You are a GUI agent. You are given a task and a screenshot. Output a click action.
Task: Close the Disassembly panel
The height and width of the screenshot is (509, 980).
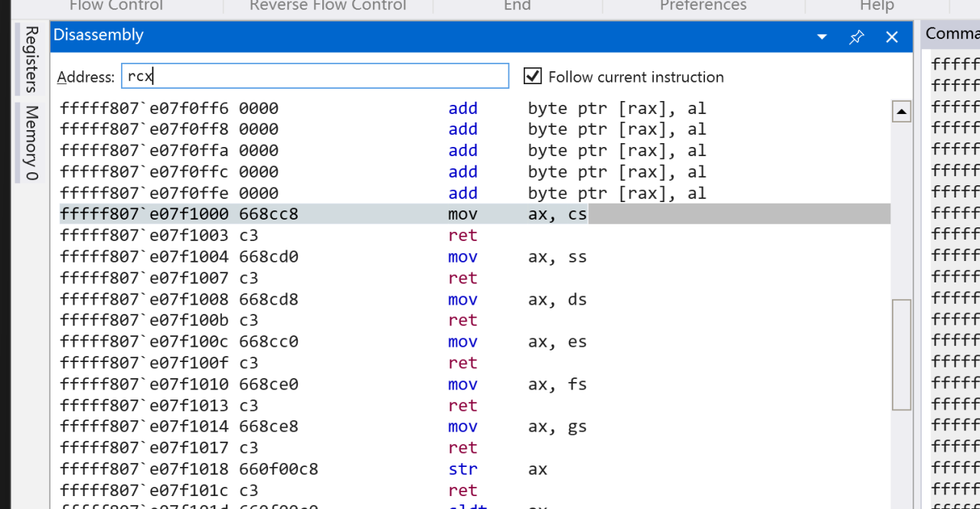891,37
